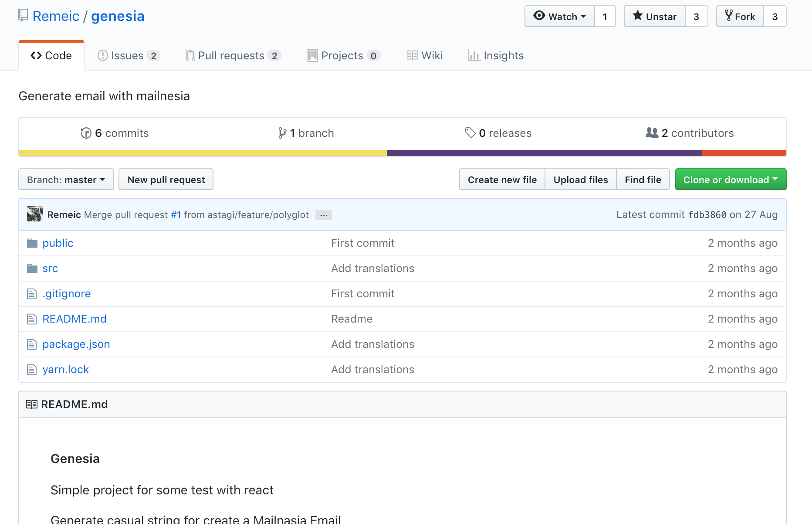
Task: View the stargazers count 3
Action: coord(697,17)
